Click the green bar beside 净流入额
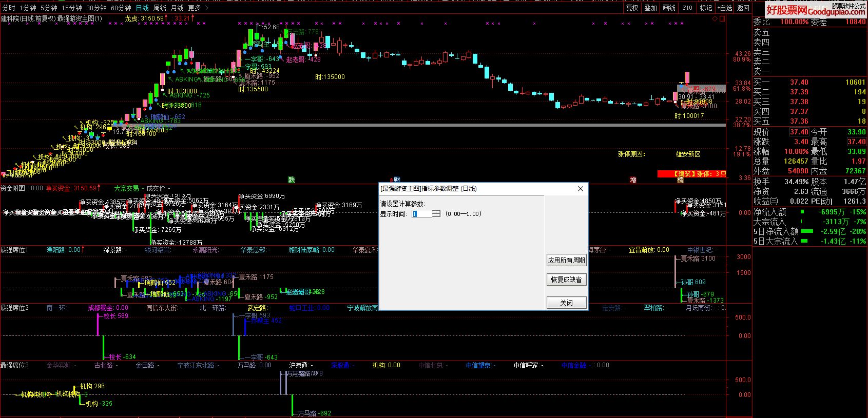The width and height of the screenshot is (868, 418). point(802,211)
